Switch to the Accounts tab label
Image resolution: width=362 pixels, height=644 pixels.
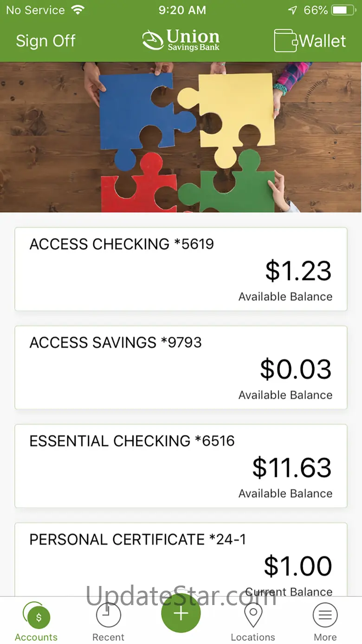(x=36, y=637)
